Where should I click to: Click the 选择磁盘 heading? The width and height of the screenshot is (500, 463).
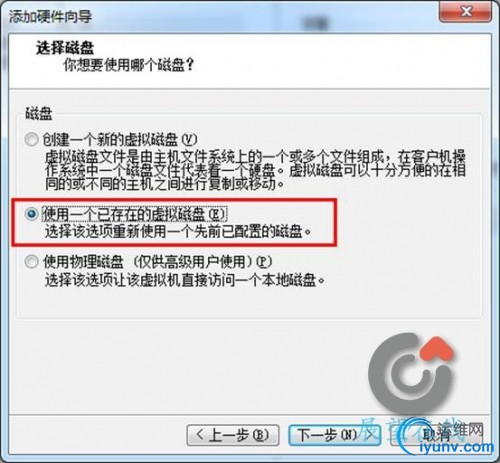[65, 47]
